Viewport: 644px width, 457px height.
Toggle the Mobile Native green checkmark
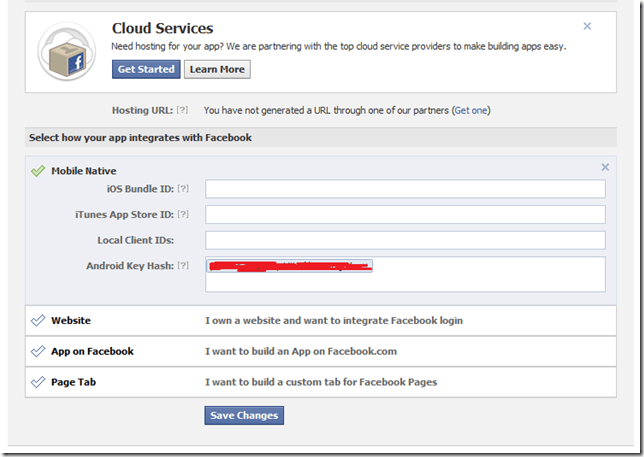point(38,171)
